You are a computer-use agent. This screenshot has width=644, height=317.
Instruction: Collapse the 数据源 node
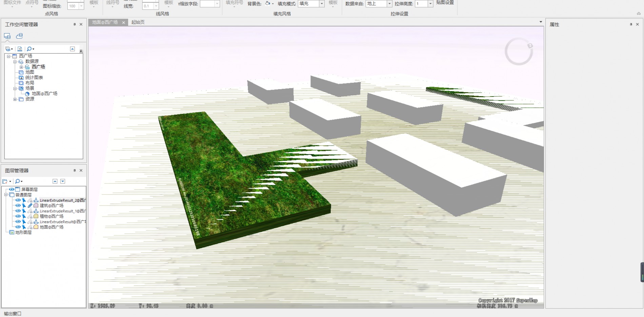click(15, 62)
